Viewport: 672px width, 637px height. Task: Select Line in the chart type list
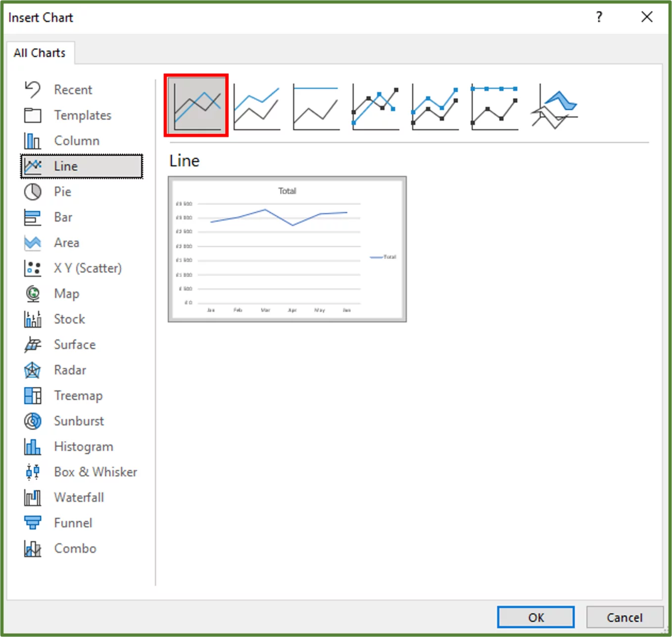(x=65, y=166)
